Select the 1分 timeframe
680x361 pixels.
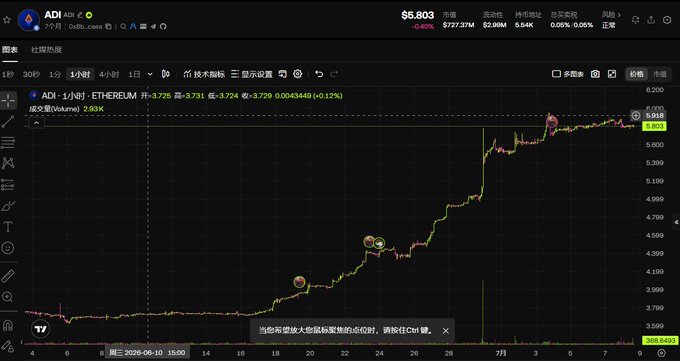tap(55, 74)
